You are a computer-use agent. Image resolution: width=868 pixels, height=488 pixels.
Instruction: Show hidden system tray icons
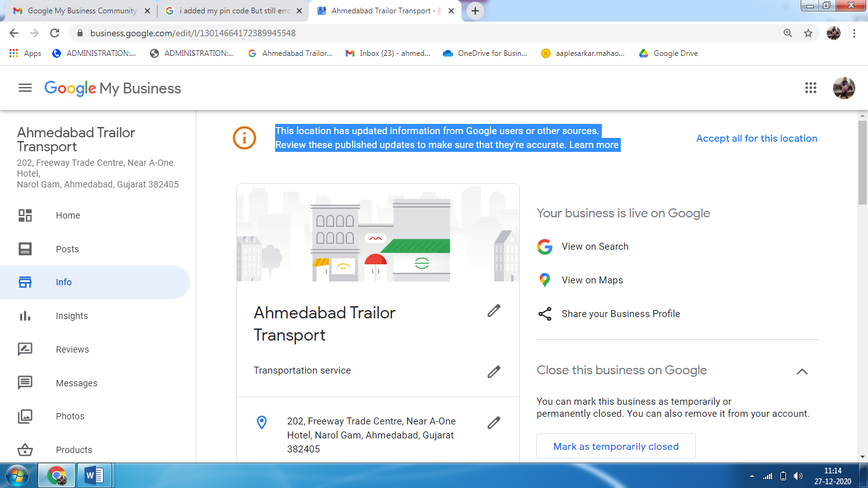[752, 476]
